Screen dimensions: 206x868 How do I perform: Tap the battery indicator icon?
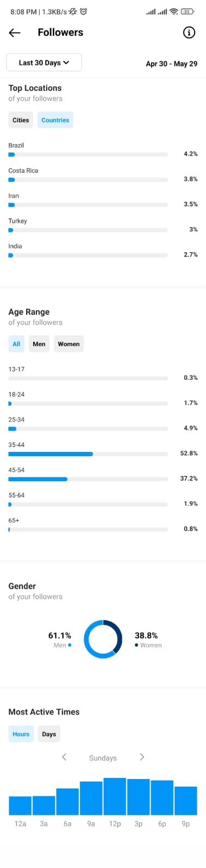coord(187,11)
